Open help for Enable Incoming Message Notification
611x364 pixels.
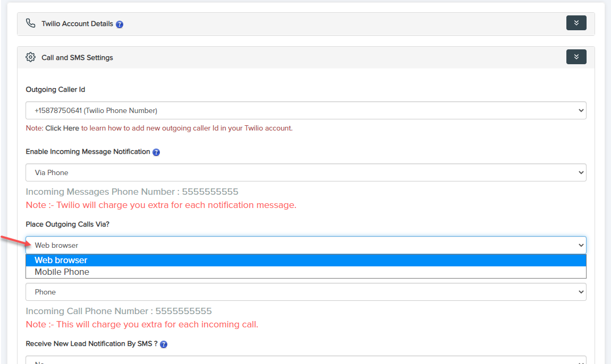coord(156,152)
